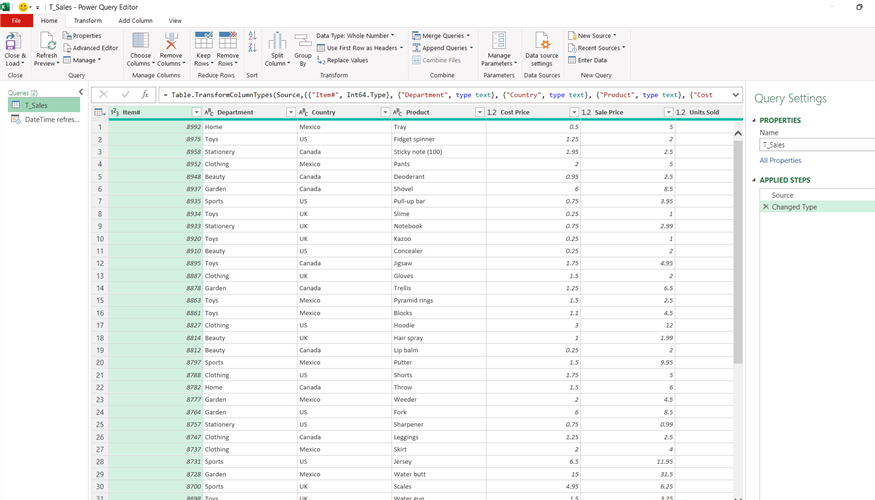This screenshot has height=500, width=875.
Task: Click the smiley feedback icon in the title bar
Action: tap(23, 7)
